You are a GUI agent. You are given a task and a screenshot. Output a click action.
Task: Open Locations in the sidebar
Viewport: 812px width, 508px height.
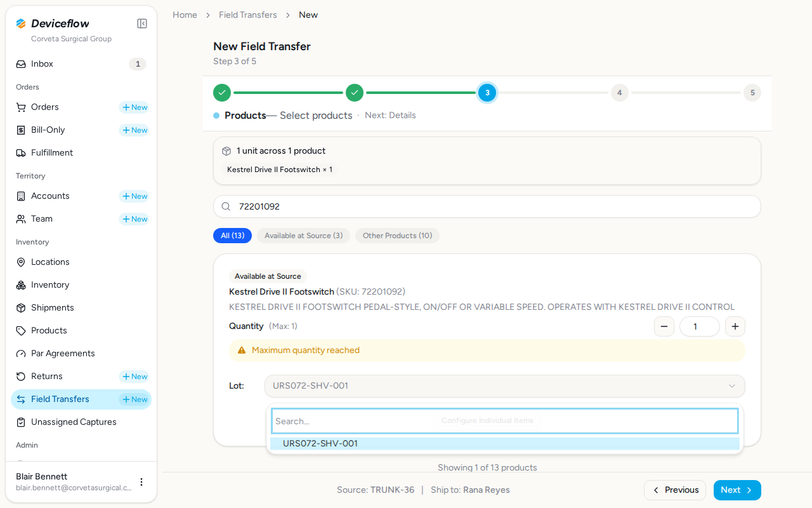pyautogui.click(x=81, y=262)
